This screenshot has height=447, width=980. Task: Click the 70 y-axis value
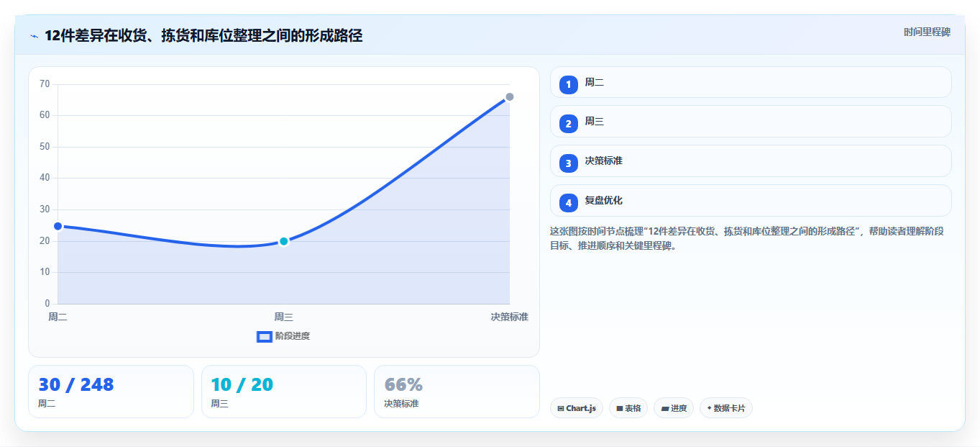click(45, 84)
